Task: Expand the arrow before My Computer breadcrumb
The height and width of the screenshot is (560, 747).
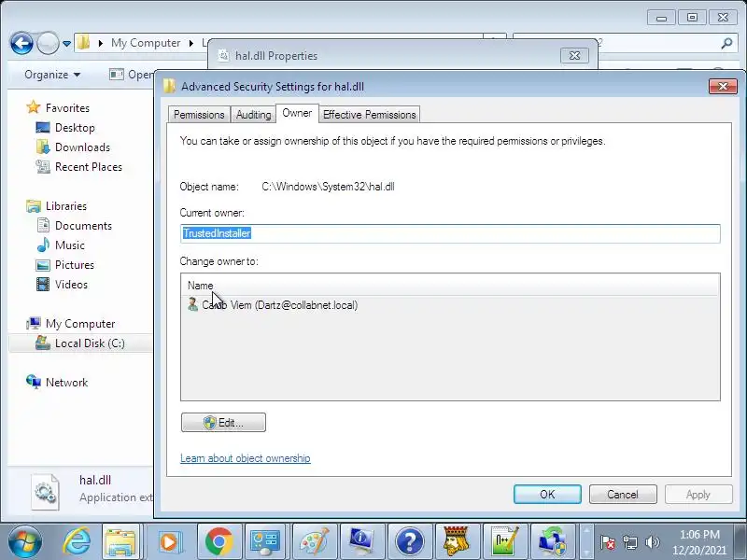Action: [101, 43]
